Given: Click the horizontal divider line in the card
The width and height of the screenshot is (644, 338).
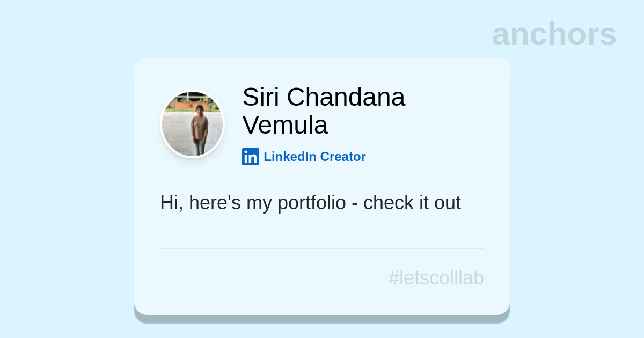Looking at the screenshot, I should tap(322, 249).
